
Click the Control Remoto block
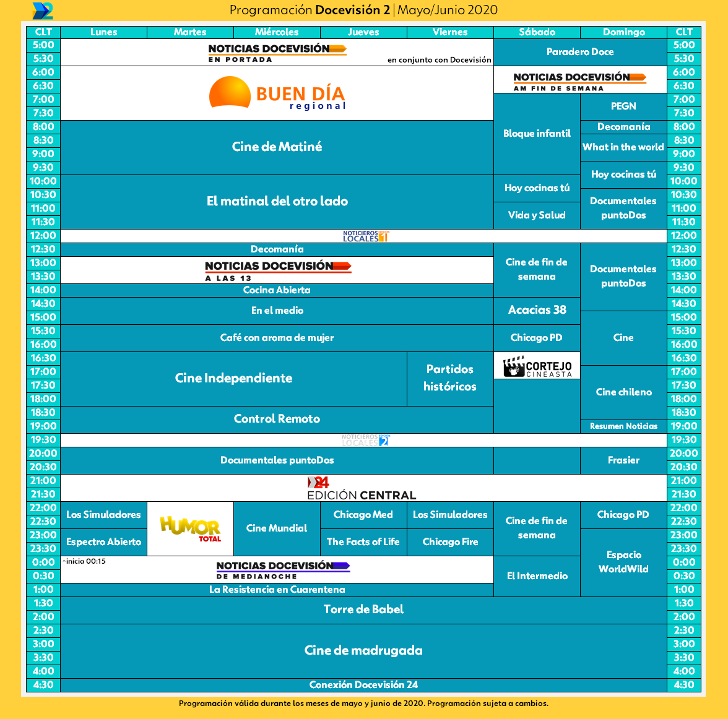pyautogui.click(x=277, y=420)
